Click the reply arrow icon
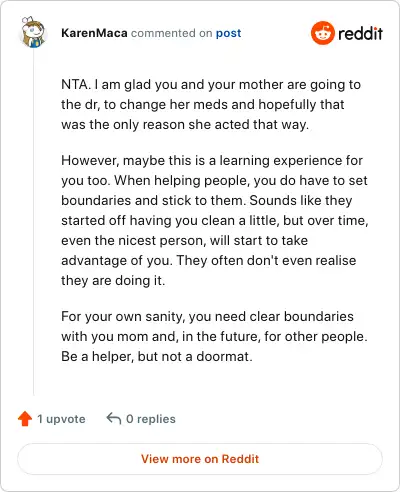This screenshot has width=400, height=492. pos(114,419)
